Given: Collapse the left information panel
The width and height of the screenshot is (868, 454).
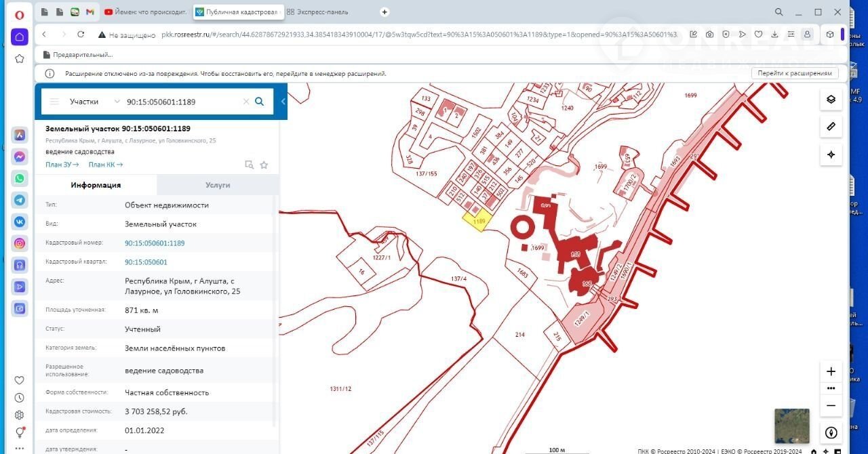Looking at the screenshot, I should tap(283, 102).
